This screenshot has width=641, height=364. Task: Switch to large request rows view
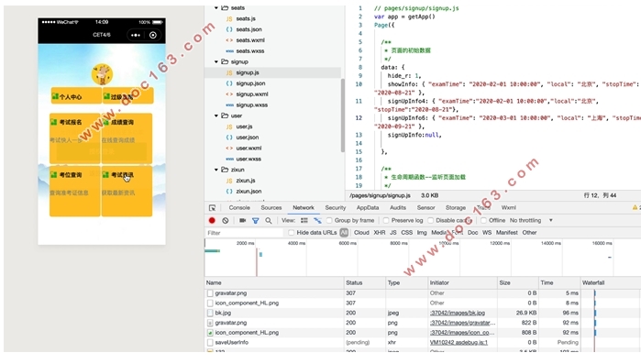pyautogui.click(x=304, y=220)
